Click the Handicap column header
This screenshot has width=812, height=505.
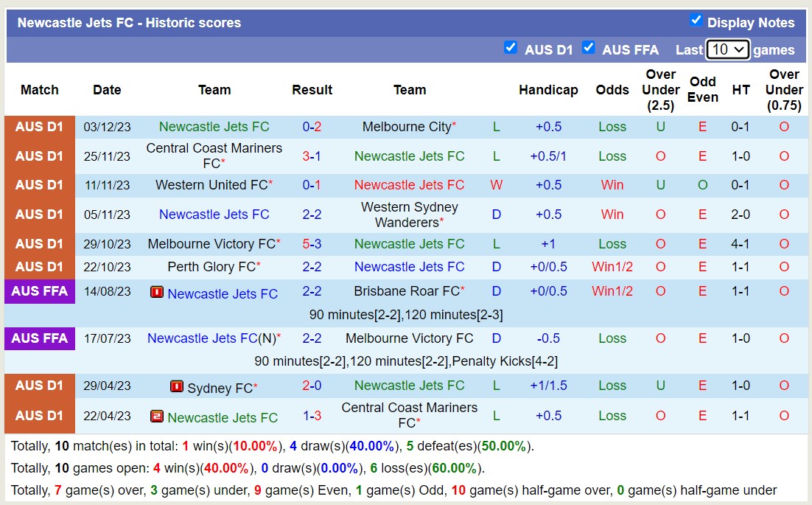coord(548,89)
